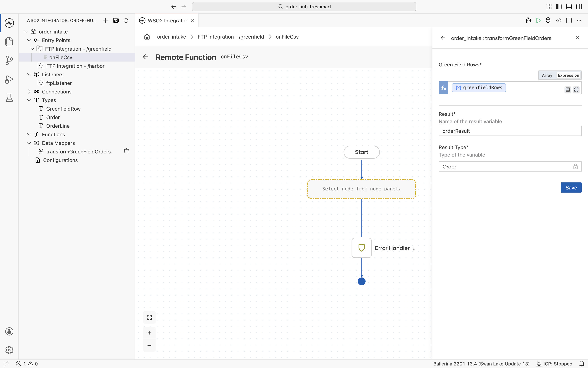Click the Result variable name input field
This screenshot has width=588, height=368.
click(510, 131)
